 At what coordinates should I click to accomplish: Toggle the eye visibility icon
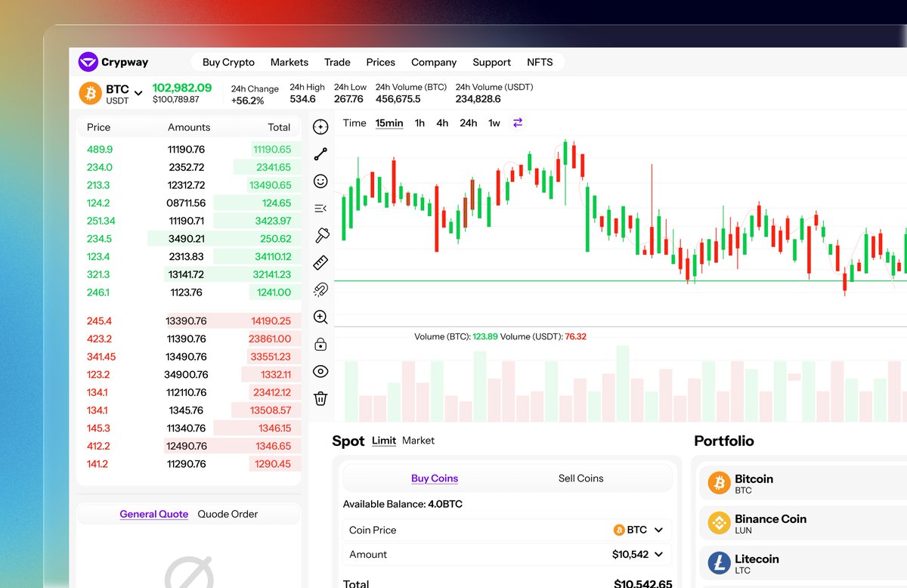click(x=320, y=371)
